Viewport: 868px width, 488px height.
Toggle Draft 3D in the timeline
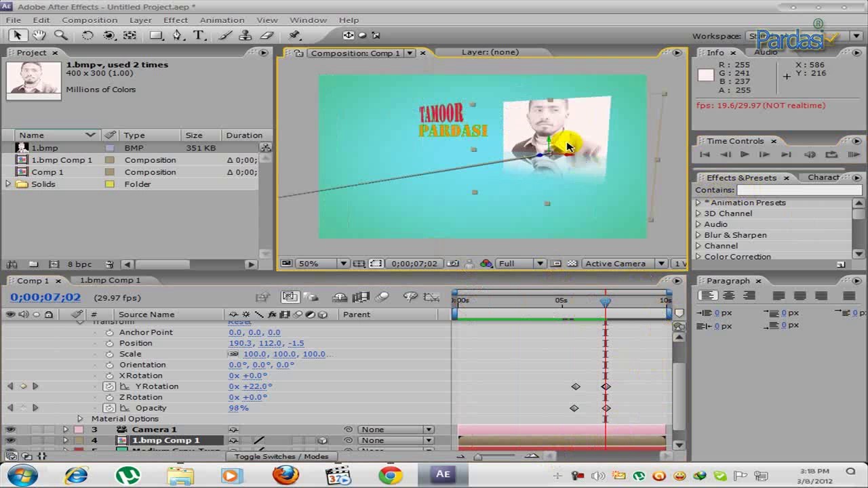point(311,297)
